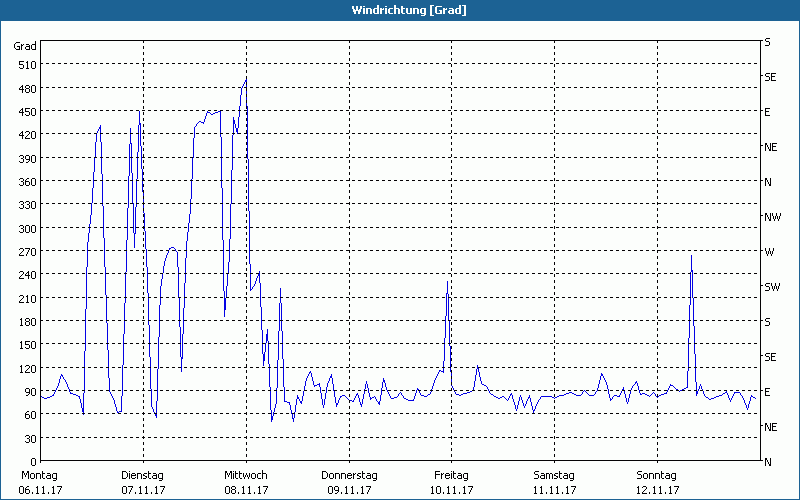
Task: Select the date 09.11.17
Action: point(349,490)
